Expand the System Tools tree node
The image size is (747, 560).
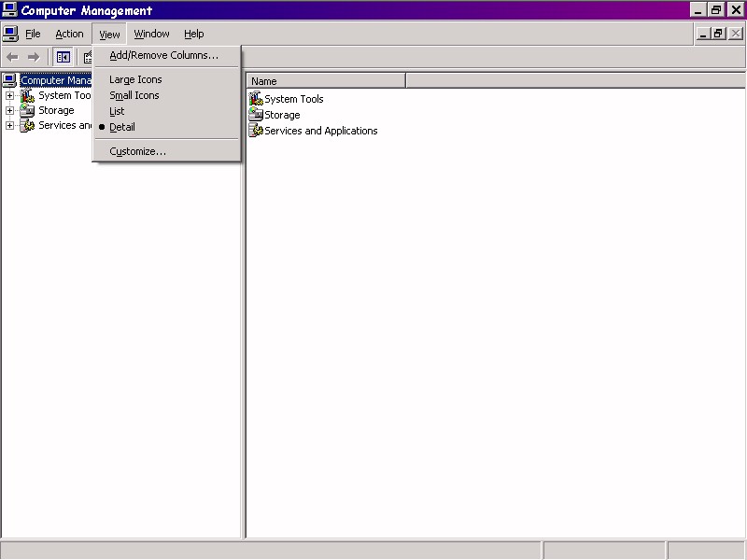9,96
